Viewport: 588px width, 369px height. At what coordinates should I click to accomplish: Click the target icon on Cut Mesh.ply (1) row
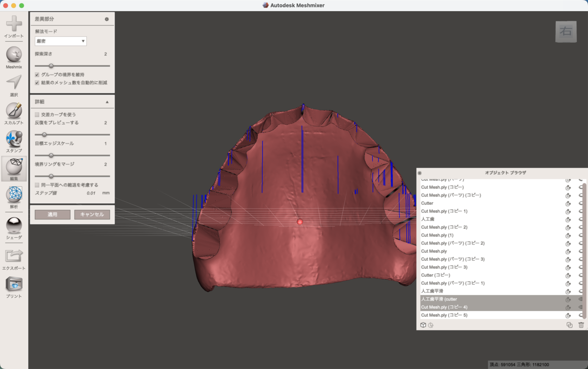pyautogui.click(x=568, y=235)
